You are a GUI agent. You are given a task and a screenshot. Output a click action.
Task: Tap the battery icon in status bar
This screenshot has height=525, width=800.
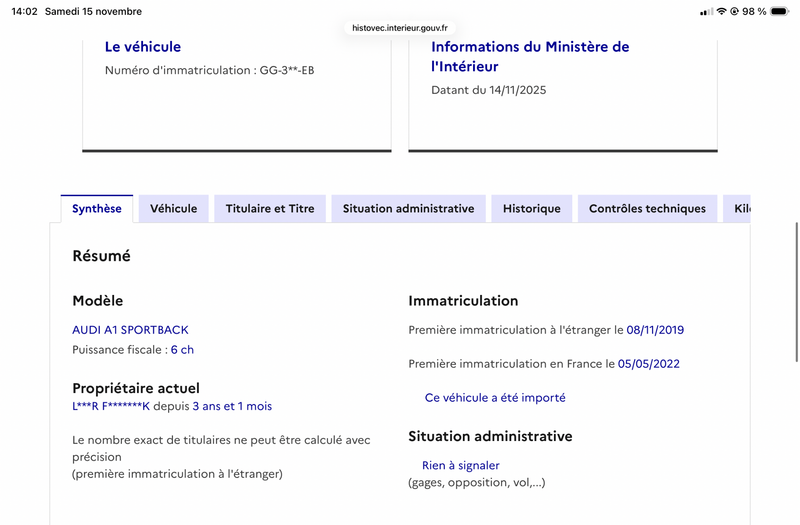tap(780, 12)
